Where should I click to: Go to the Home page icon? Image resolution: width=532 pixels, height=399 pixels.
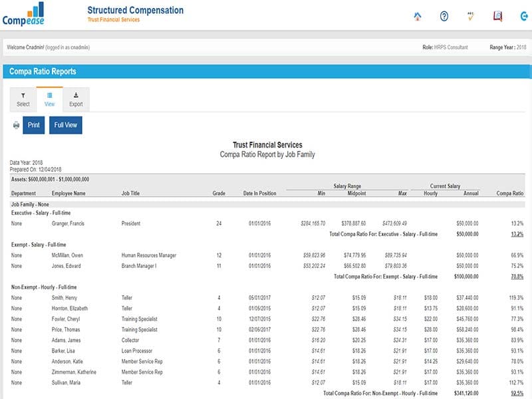tap(417, 17)
